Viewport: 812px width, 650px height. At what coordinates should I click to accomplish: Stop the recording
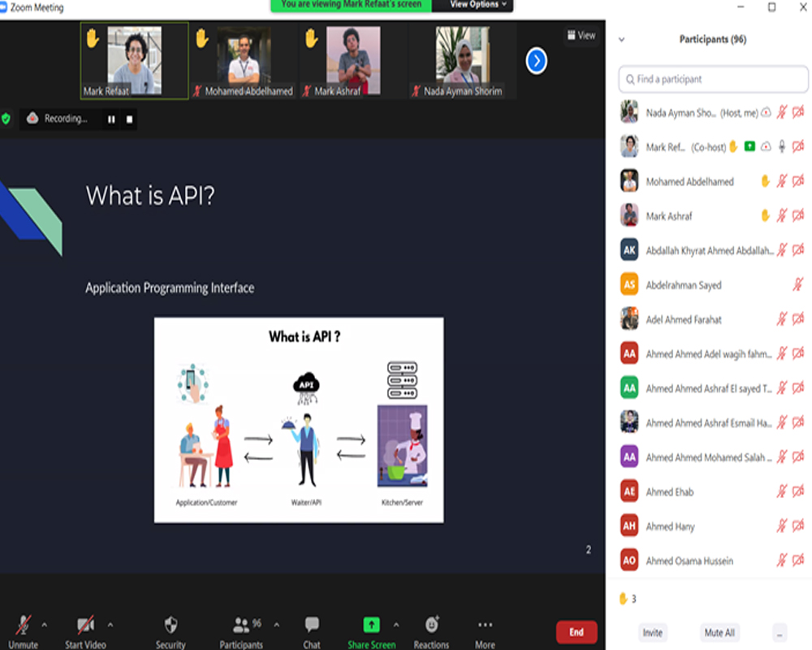click(129, 119)
